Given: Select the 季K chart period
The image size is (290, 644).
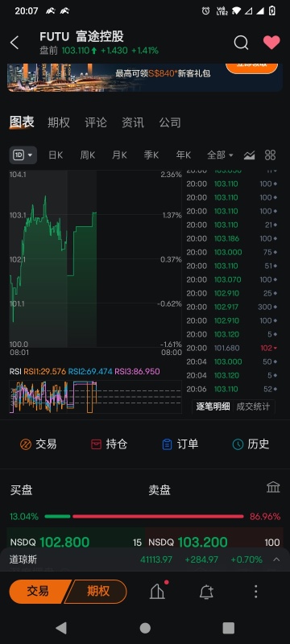Looking at the screenshot, I should pyautogui.click(x=151, y=155).
